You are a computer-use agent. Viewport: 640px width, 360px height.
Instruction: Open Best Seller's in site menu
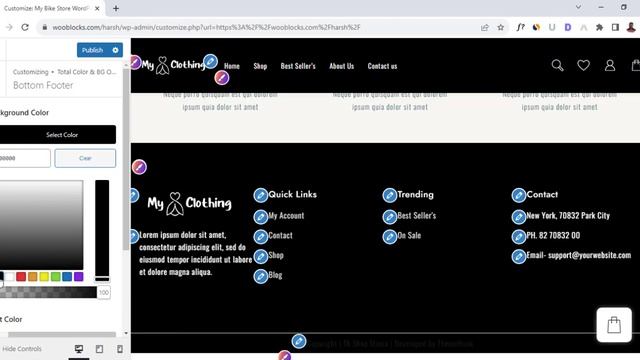[x=298, y=66]
